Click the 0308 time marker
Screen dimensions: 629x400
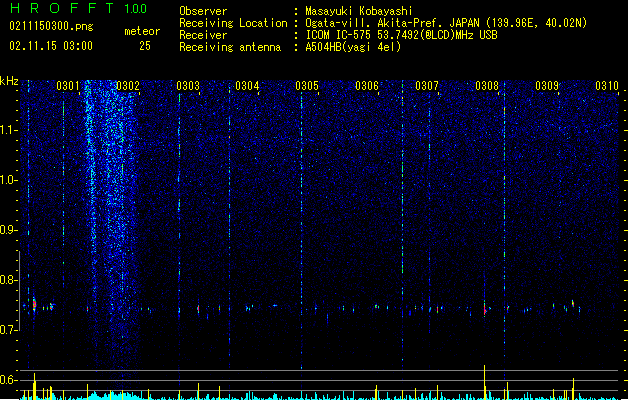pyautogui.click(x=487, y=86)
